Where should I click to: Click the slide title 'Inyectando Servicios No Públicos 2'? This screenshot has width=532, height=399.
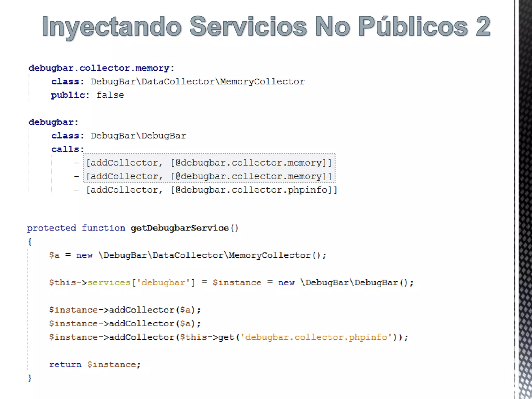pyautogui.click(x=266, y=26)
